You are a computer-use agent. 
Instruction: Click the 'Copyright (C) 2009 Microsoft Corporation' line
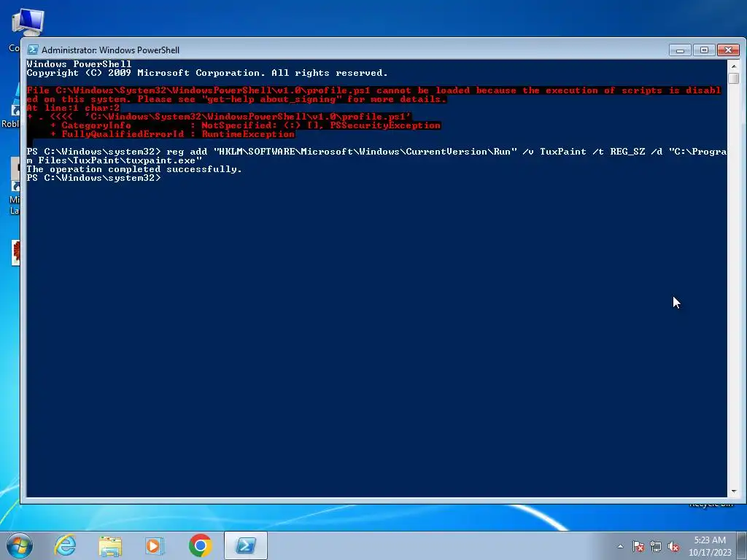click(x=206, y=73)
